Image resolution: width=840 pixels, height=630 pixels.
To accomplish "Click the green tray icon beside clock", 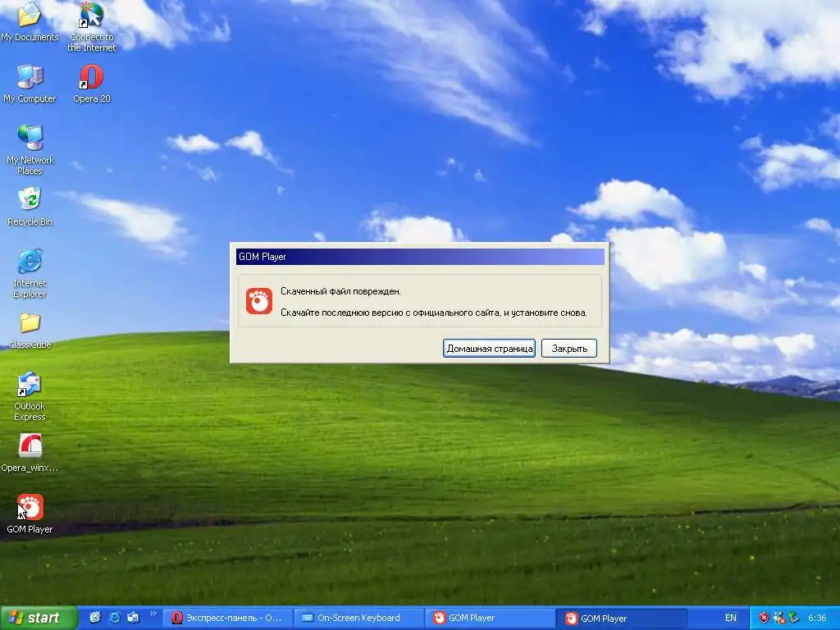I will pyautogui.click(x=793, y=618).
